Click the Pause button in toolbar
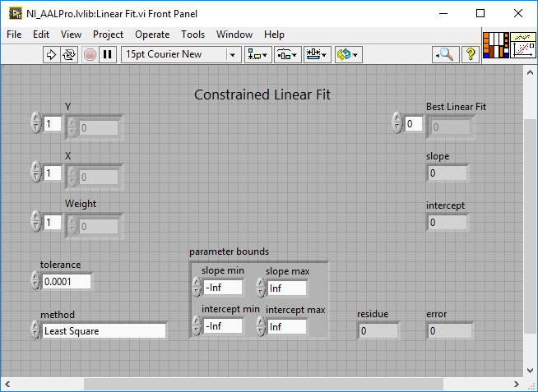The width and height of the screenshot is (538, 392). [107, 55]
